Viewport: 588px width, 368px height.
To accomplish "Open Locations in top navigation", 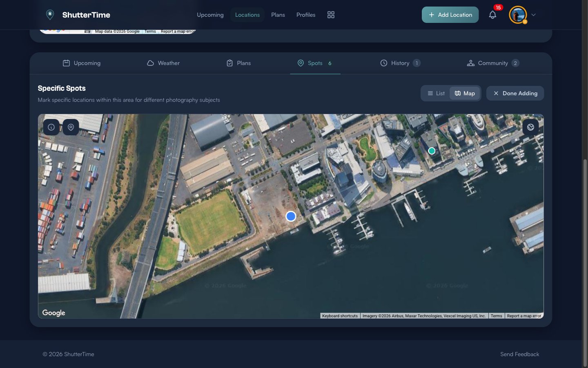I will coord(247,15).
